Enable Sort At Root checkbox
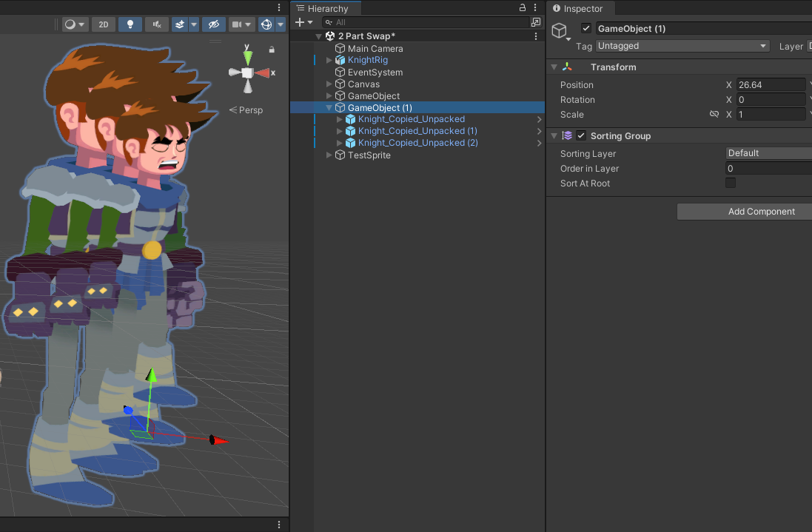Viewport: 812px width, 532px height. coord(731,183)
